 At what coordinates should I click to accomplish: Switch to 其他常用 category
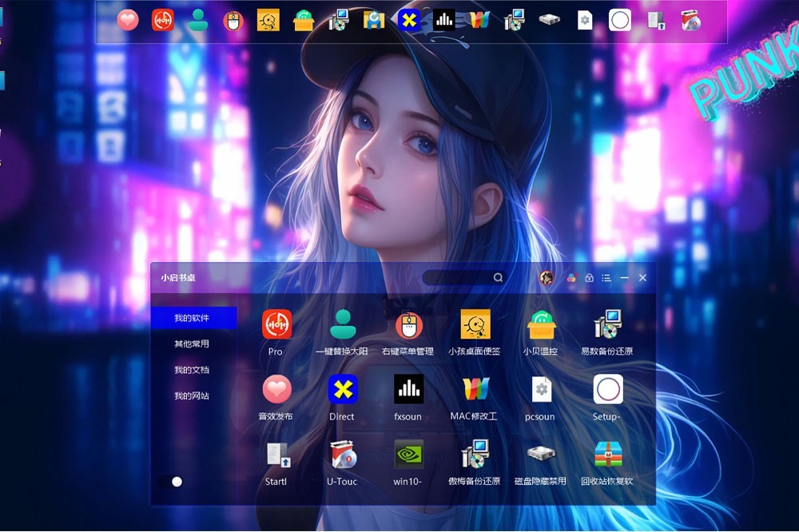point(192,344)
